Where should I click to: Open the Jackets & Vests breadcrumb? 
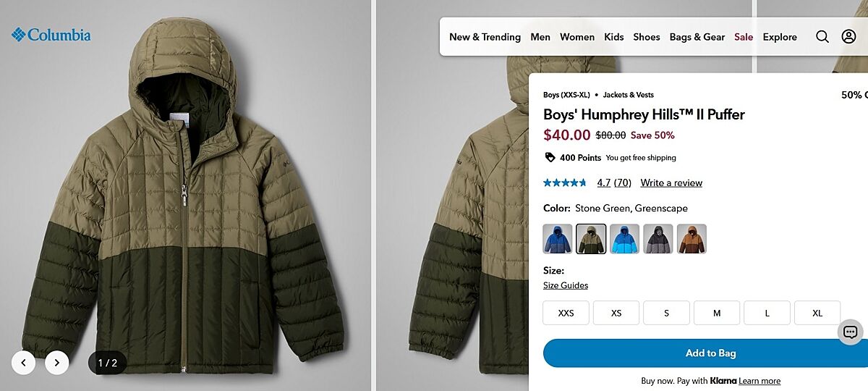pos(628,95)
